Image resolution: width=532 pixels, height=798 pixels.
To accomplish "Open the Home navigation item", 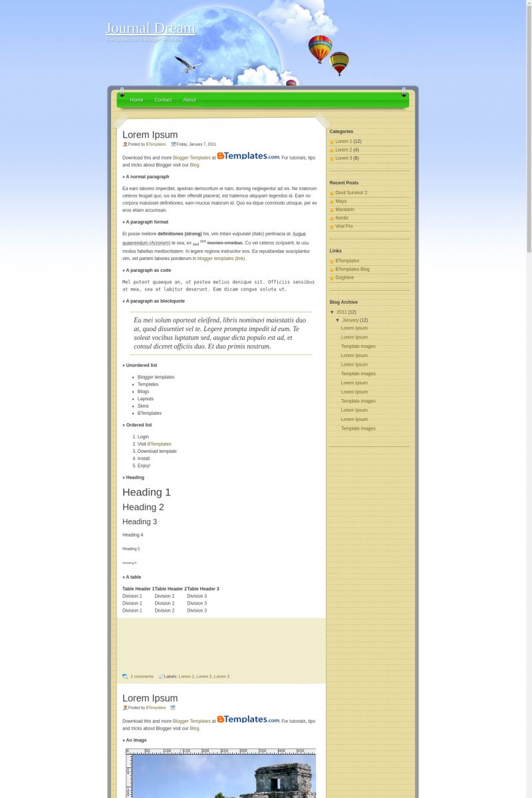I will coord(136,100).
